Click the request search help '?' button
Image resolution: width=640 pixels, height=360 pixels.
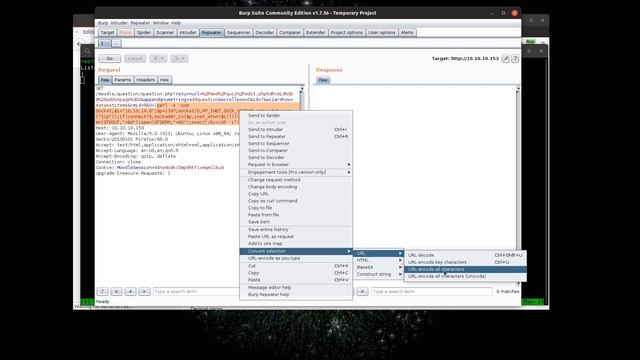102,291
